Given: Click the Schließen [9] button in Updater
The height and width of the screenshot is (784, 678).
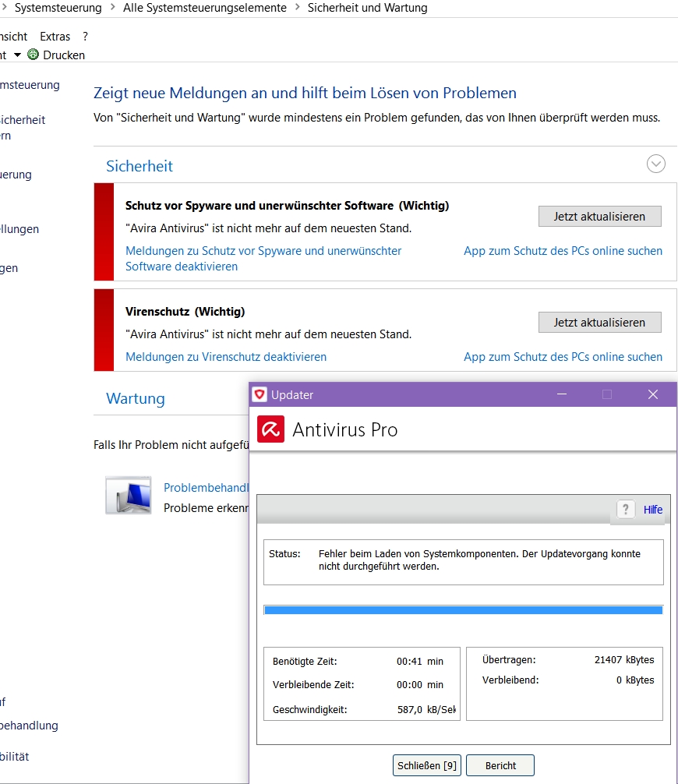Looking at the screenshot, I should pyautogui.click(x=427, y=765).
